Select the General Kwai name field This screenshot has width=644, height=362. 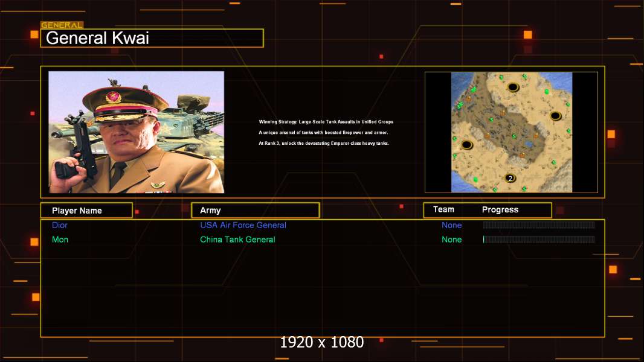pyautogui.click(x=152, y=38)
